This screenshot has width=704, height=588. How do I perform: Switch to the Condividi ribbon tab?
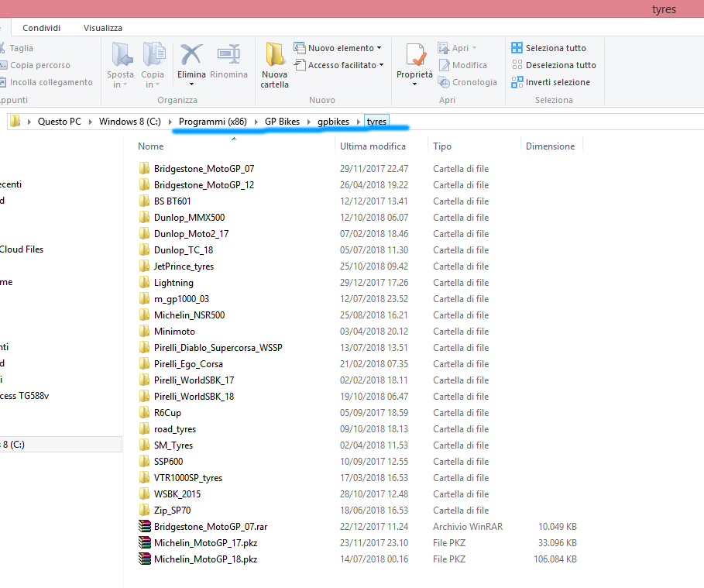tap(41, 28)
